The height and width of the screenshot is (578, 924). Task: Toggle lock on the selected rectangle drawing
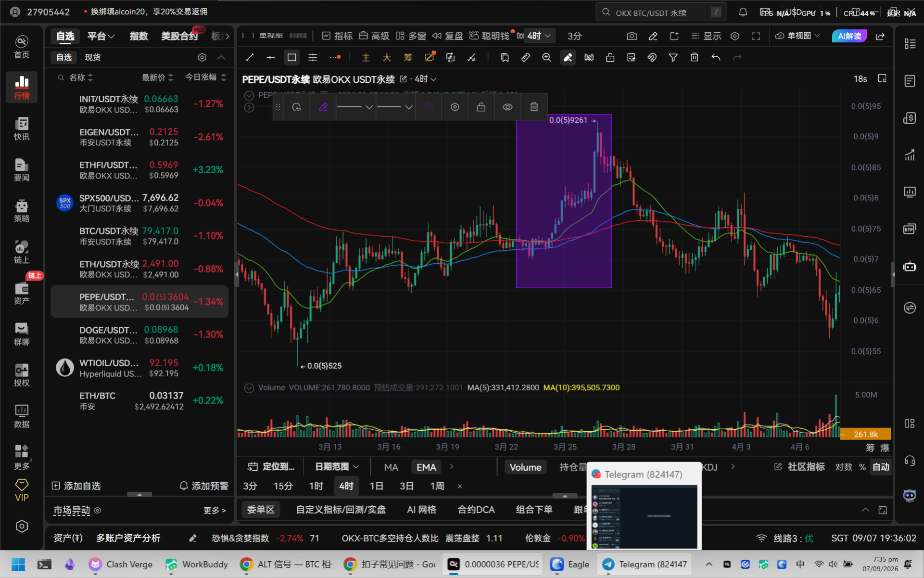click(481, 107)
